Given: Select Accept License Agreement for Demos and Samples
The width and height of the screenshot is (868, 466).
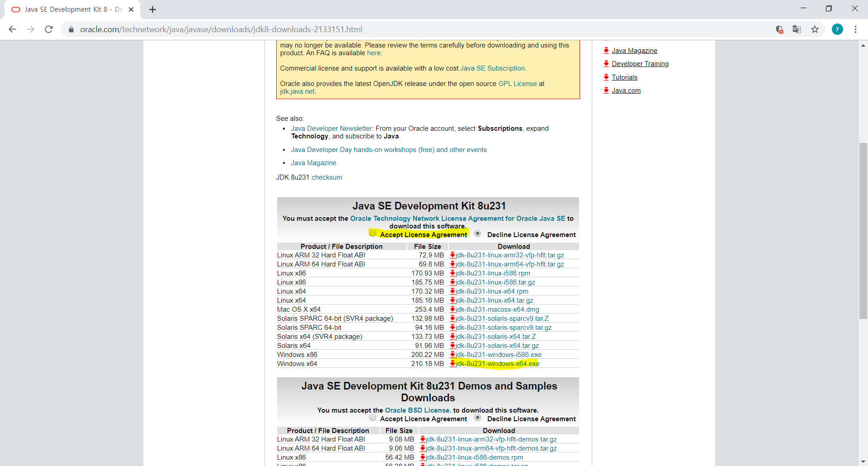Looking at the screenshot, I should click(373, 418).
